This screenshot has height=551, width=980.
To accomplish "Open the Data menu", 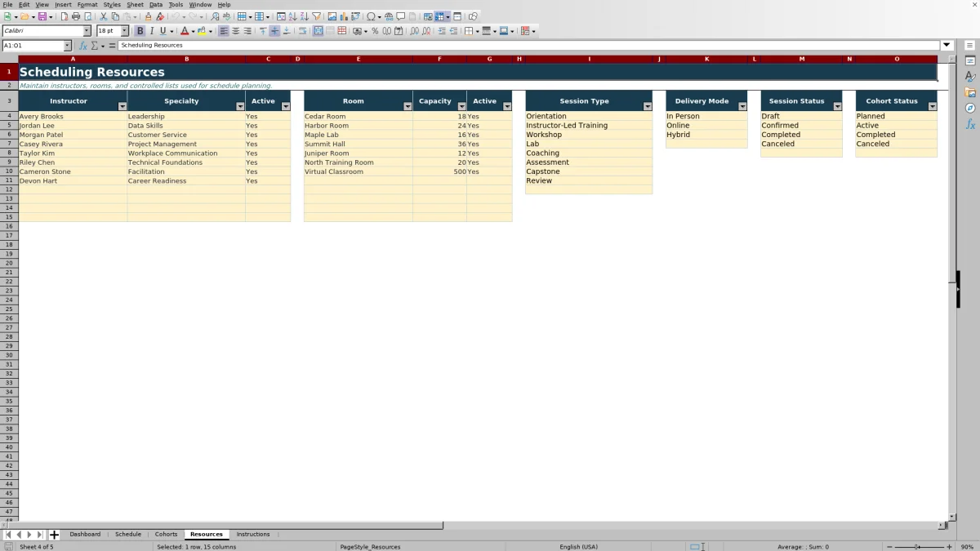I will pos(156,5).
